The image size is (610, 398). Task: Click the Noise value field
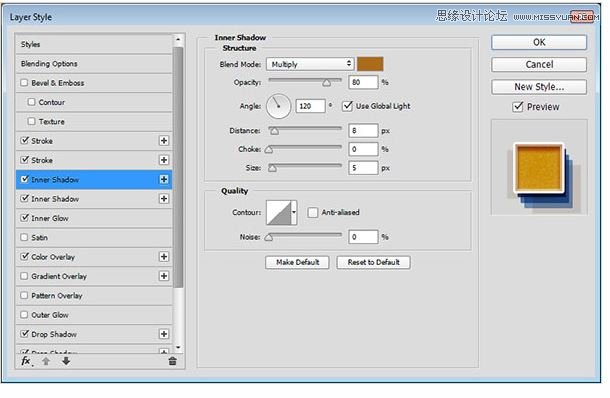coord(363,237)
